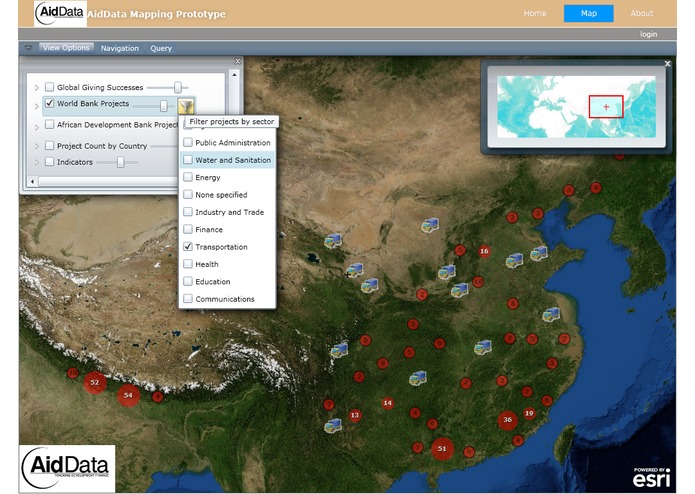Image resolution: width=695 pixels, height=494 pixels.
Task: Expand the African Development Bank Projects node
Action: click(37, 128)
